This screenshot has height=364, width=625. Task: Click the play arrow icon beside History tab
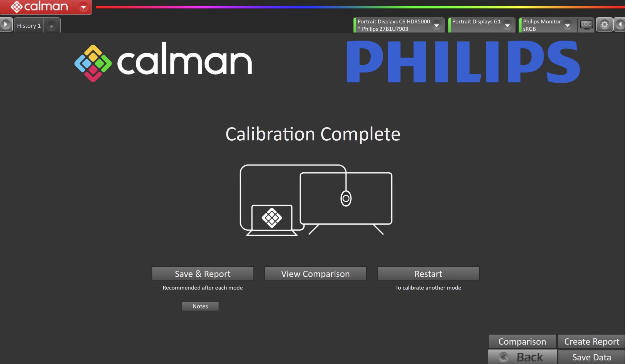[6, 25]
